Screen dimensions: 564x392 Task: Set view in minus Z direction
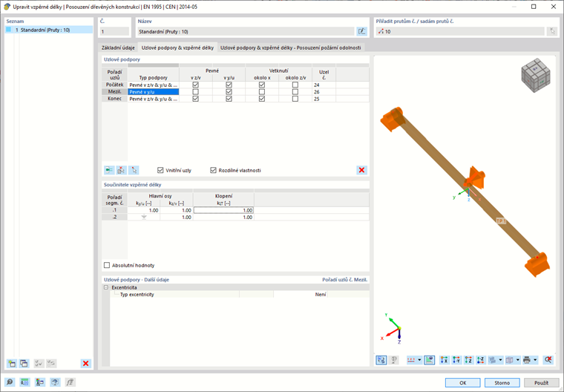(x=481, y=359)
